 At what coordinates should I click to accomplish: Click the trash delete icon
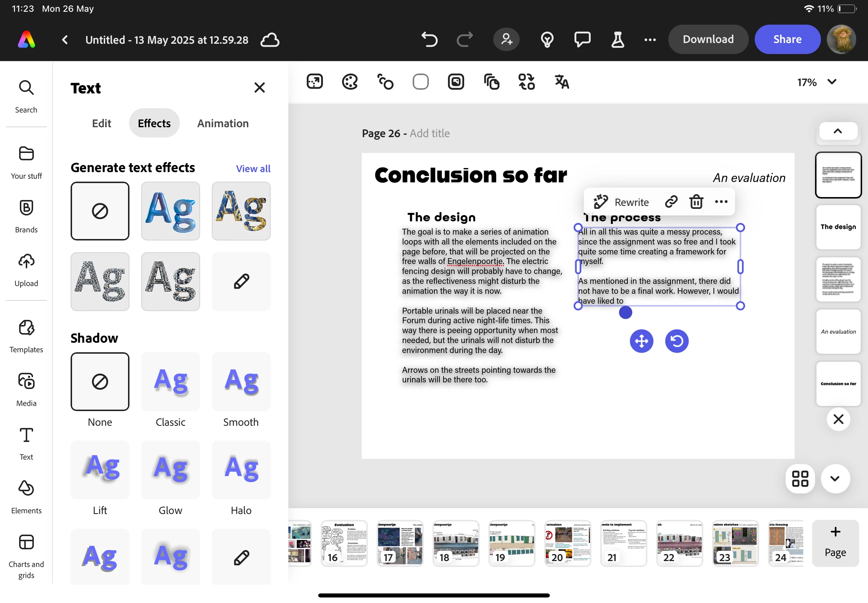point(696,202)
